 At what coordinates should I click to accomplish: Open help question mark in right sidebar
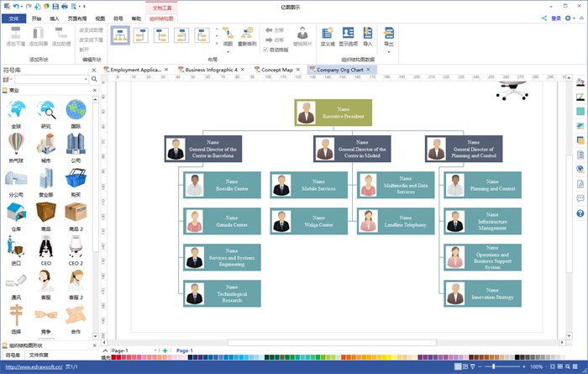(x=580, y=213)
